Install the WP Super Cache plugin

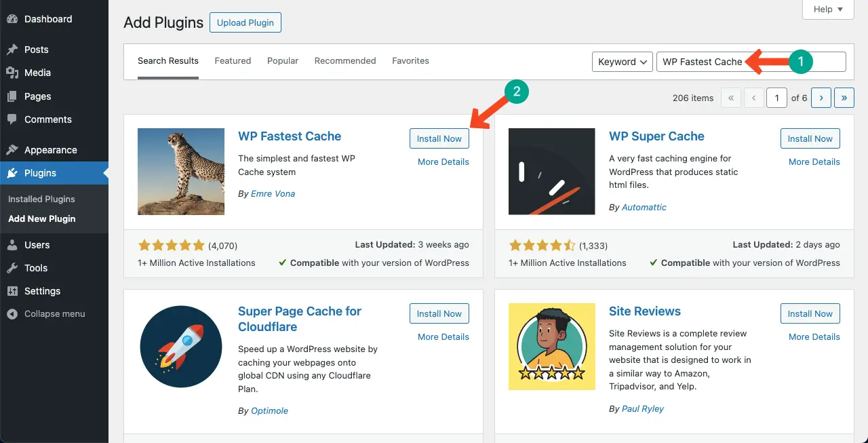coord(810,138)
